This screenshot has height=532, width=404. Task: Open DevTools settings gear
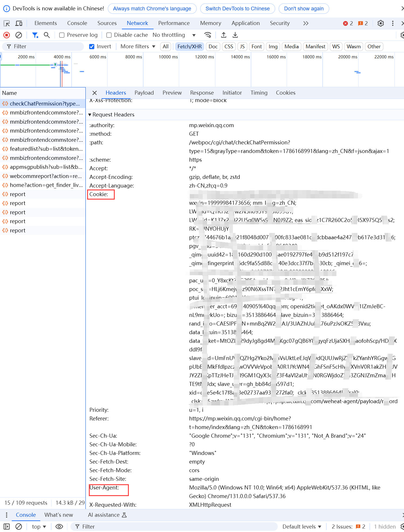coord(381,23)
